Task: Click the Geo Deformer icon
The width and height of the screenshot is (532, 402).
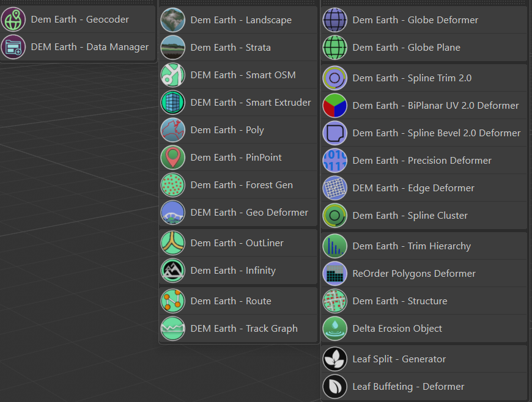Action: 172,213
